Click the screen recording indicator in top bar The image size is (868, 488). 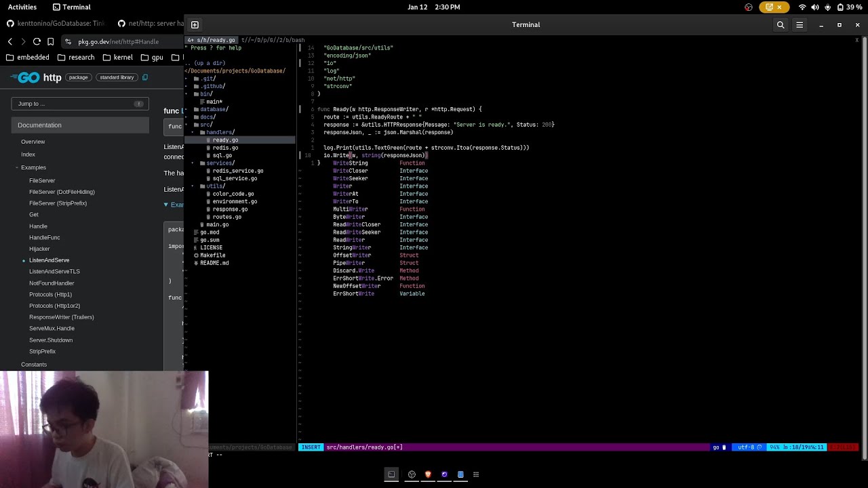774,7
